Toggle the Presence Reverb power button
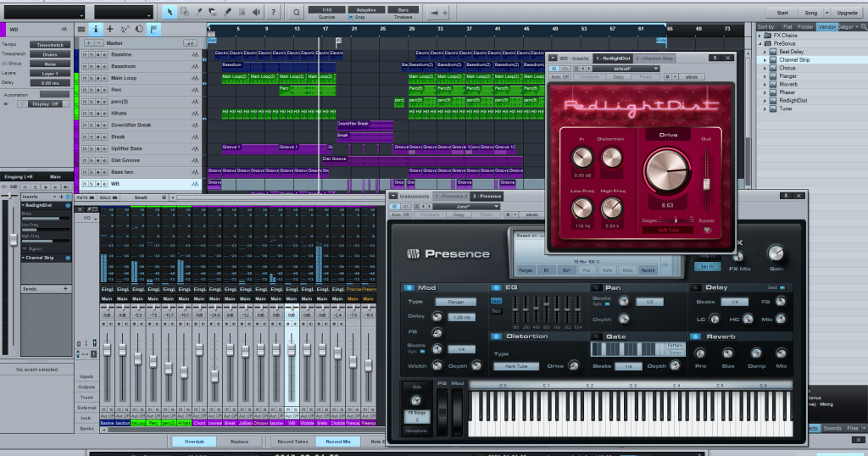Image resolution: width=868 pixels, height=456 pixels. pyautogui.click(x=695, y=336)
